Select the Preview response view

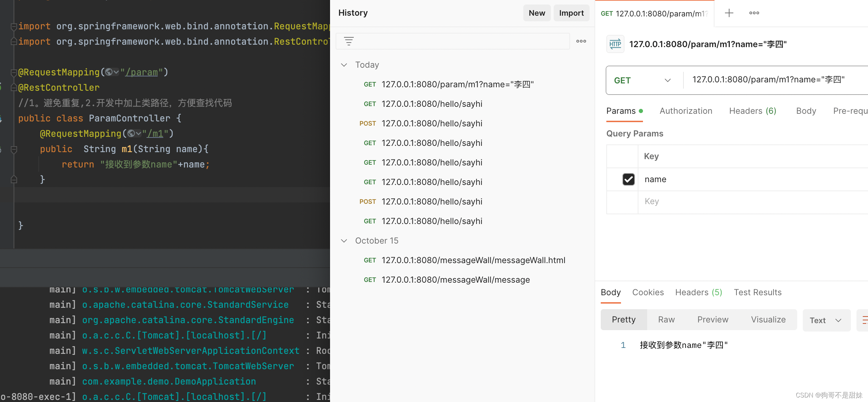point(713,320)
